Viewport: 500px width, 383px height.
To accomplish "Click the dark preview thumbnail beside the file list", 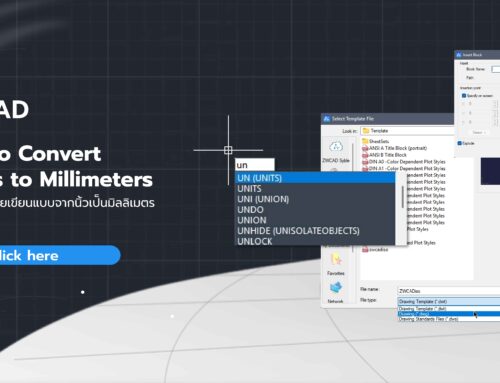I will (x=490, y=171).
